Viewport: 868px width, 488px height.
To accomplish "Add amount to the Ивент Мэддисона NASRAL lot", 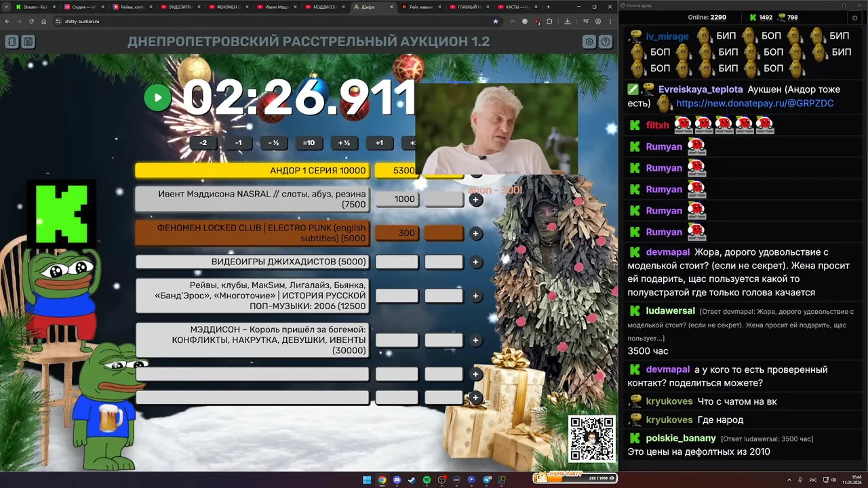I will click(476, 199).
